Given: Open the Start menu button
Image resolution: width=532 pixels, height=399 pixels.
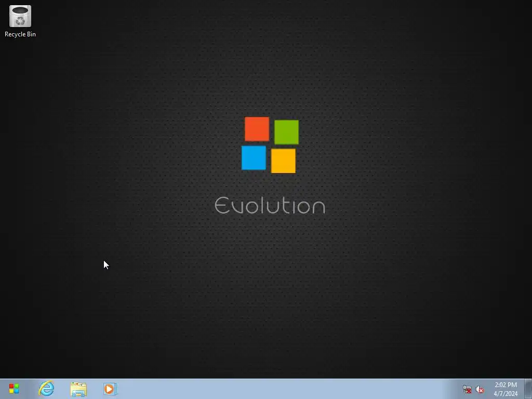Looking at the screenshot, I should tap(14, 389).
